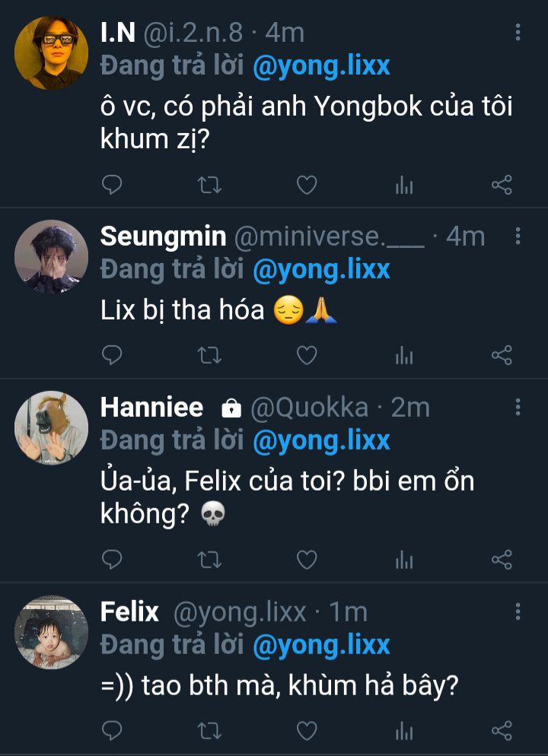Share Felix's tweet
Image resolution: width=548 pixels, height=756 pixels.
(x=502, y=732)
